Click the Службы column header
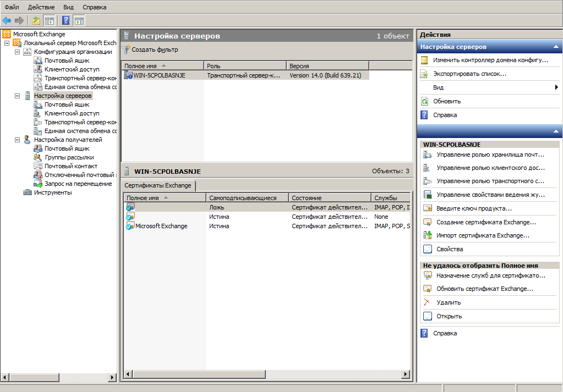Screen dimensions: 563x392 click(391, 197)
